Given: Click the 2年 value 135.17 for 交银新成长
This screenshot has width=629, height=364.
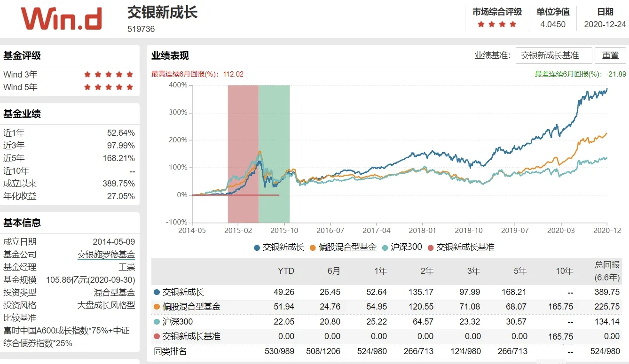Looking at the screenshot, I should 421,292.
